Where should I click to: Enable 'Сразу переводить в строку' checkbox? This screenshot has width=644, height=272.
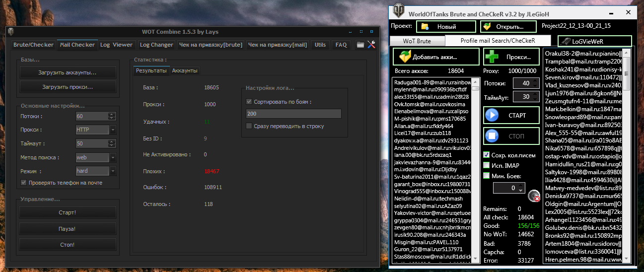click(x=249, y=126)
